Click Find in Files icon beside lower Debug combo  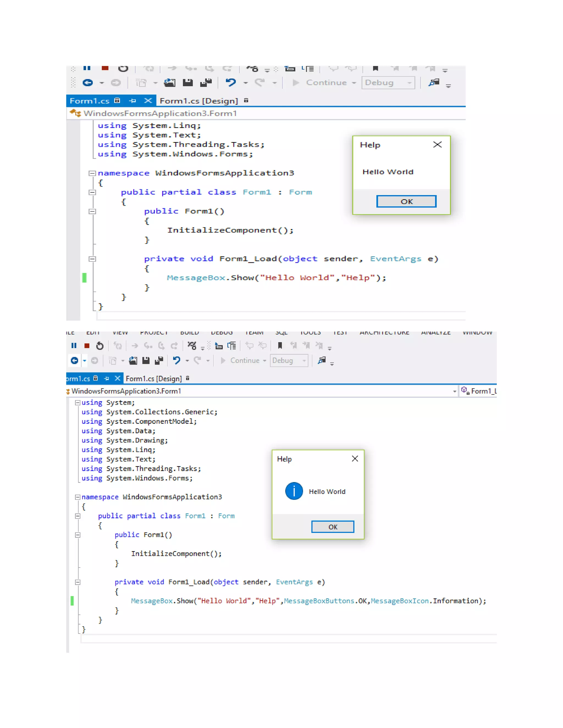click(x=322, y=360)
